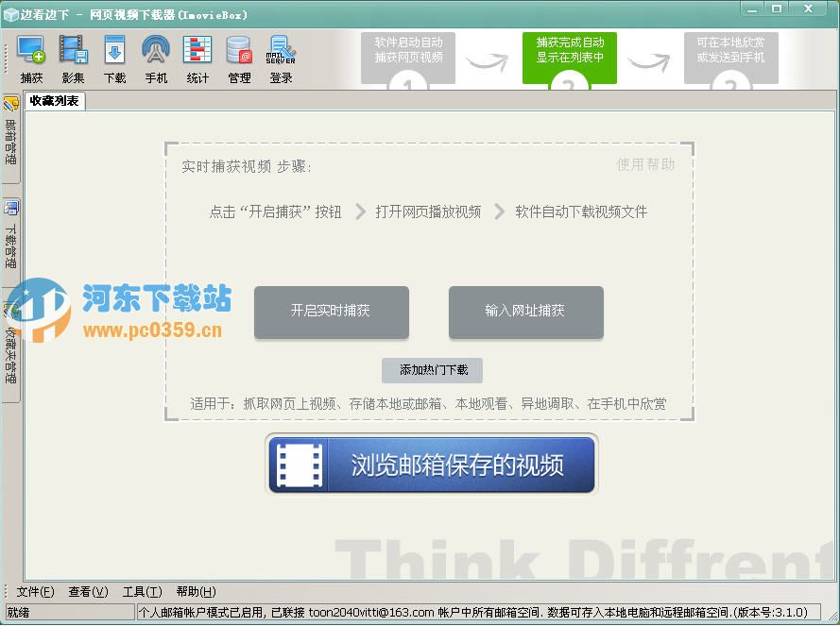Click the 输入网址捕获 button
This screenshot has width=840, height=626.
525,313
